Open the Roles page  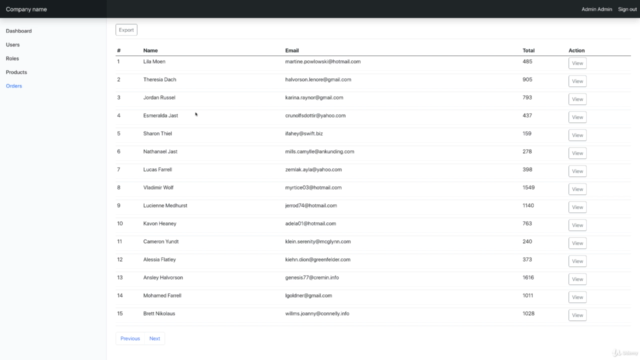[x=12, y=58]
